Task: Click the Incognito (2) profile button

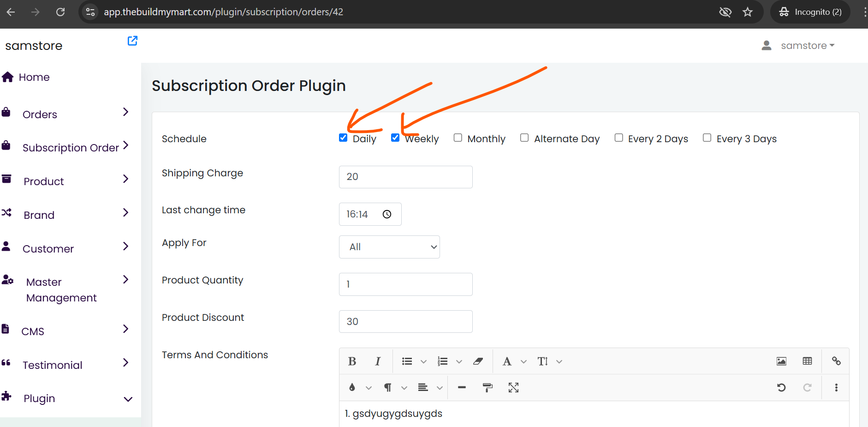Action: 810,12
